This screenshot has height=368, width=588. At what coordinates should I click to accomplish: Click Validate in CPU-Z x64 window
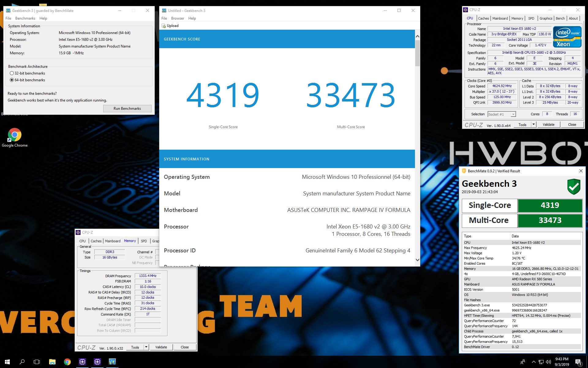tap(548, 125)
